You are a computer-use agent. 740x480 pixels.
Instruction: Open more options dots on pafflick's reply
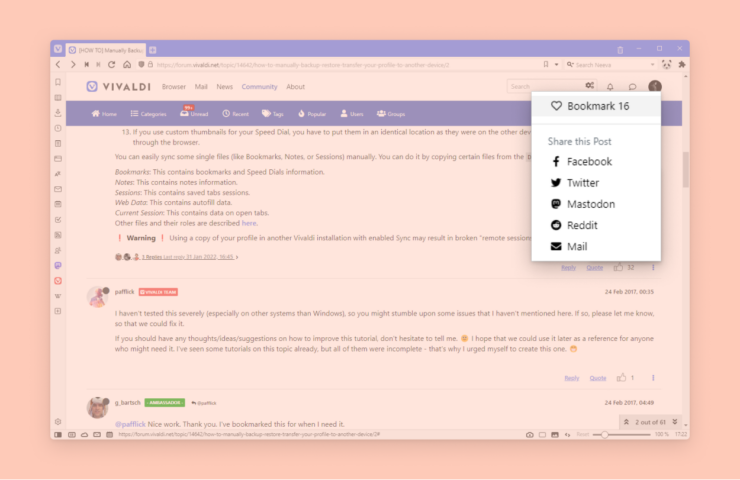point(653,378)
